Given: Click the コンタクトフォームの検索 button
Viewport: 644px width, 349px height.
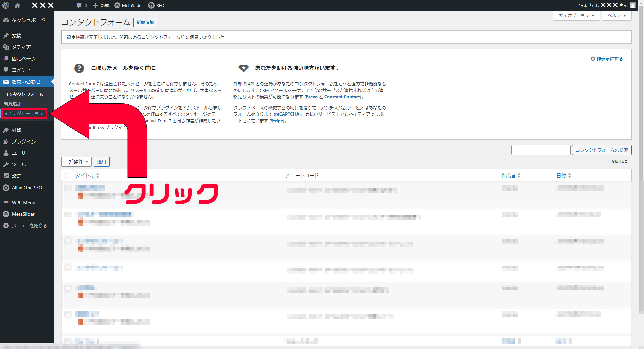Looking at the screenshot, I should tap(601, 150).
